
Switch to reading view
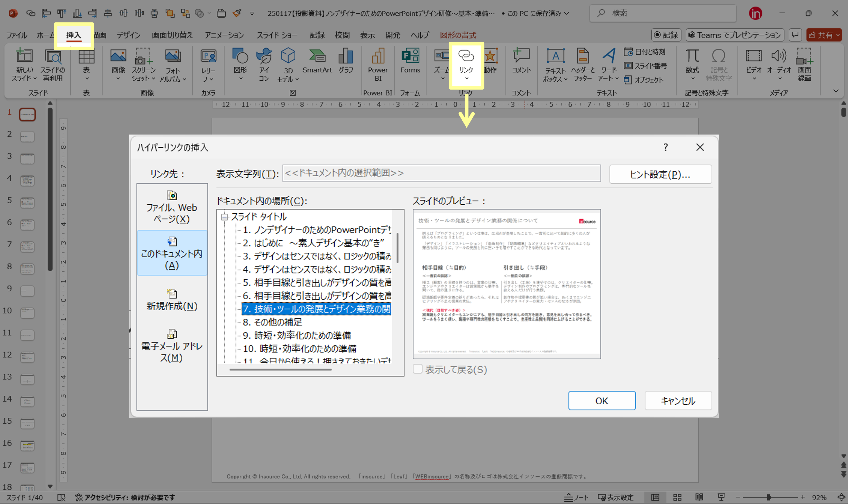click(x=699, y=498)
